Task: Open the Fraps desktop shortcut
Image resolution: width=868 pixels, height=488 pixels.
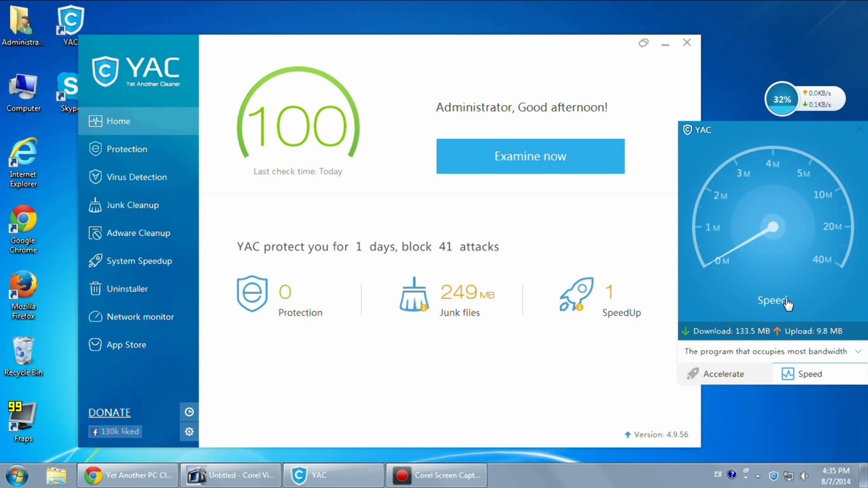Action: (23, 422)
